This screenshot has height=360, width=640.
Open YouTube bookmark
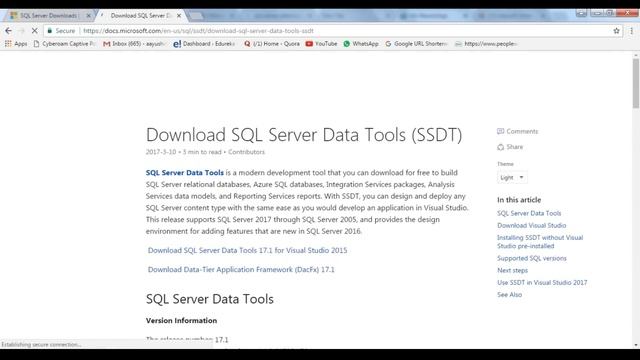[x=322, y=44]
